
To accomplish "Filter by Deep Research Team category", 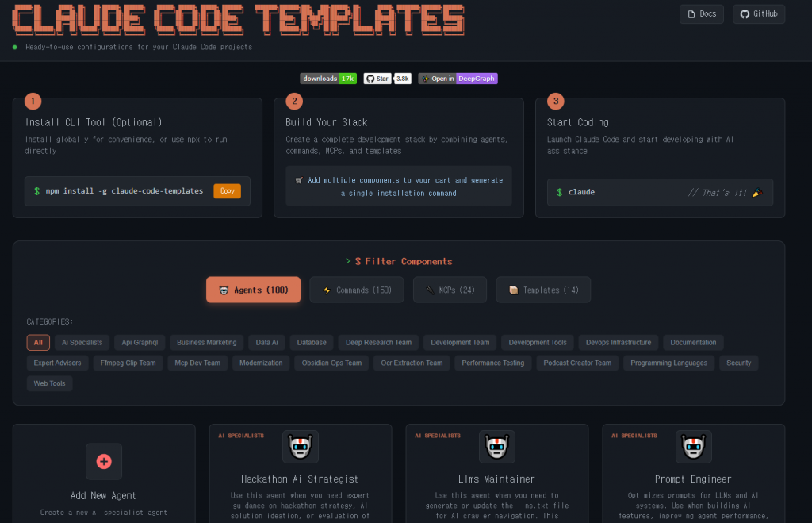I will 378,343.
